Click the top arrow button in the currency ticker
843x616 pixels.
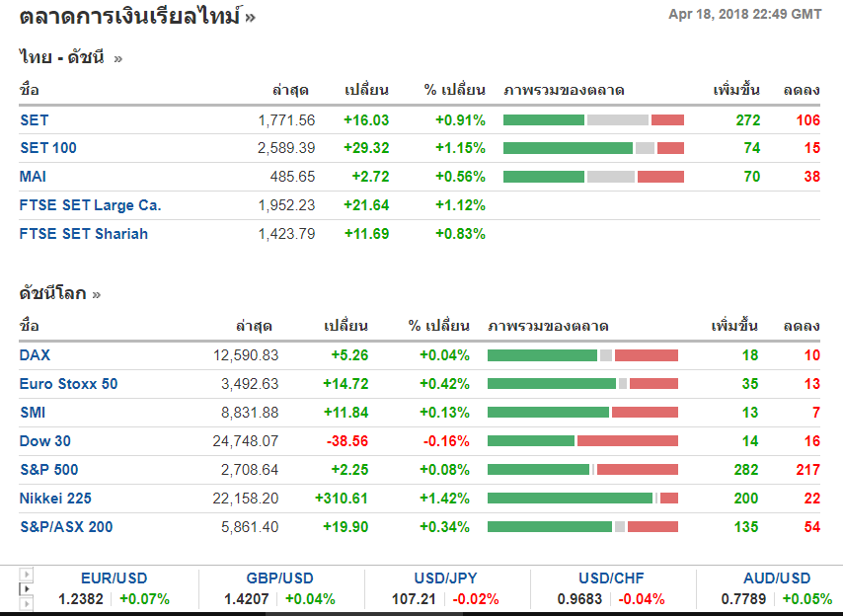click(x=27, y=574)
